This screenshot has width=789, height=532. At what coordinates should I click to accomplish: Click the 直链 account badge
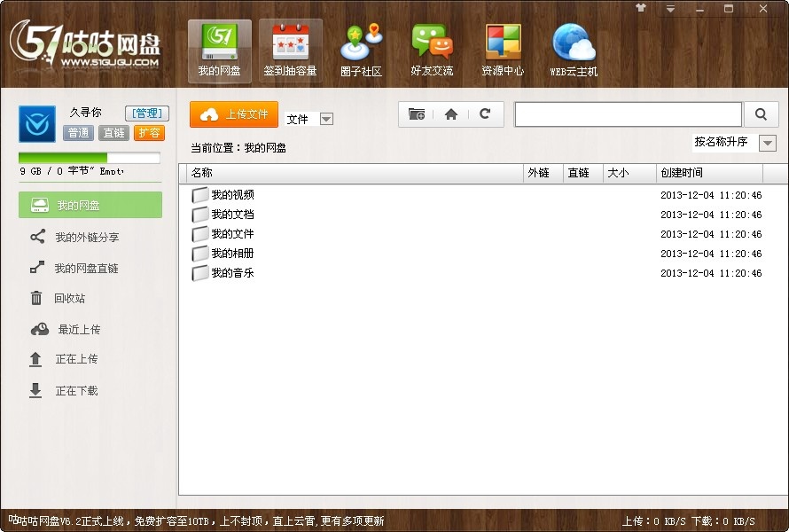[113, 133]
